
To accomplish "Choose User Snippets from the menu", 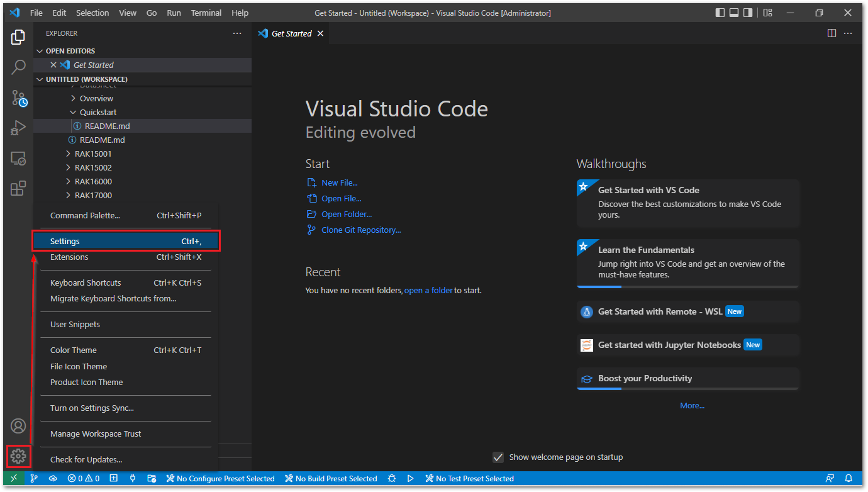I will [126, 324].
